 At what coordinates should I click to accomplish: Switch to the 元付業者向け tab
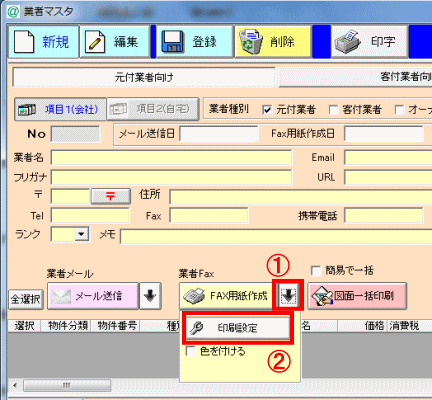[144, 78]
